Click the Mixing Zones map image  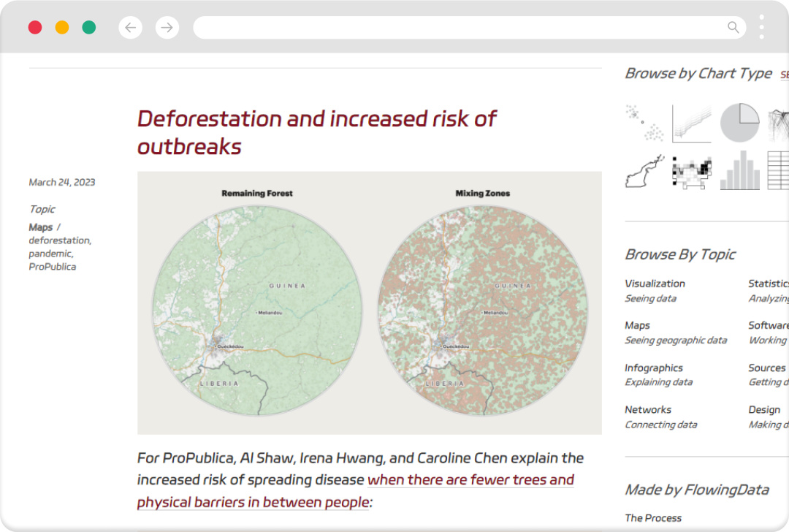tap(483, 310)
